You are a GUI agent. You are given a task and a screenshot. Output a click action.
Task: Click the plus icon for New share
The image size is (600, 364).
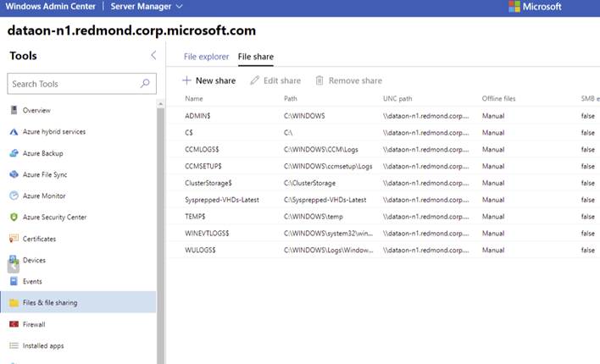[186, 80]
